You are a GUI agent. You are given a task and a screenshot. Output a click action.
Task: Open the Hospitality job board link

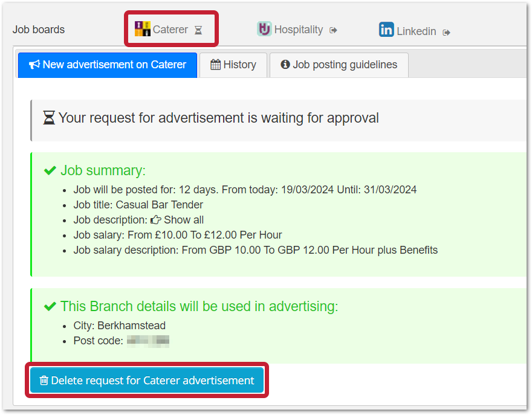pyautogui.click(x=298, y=30)
